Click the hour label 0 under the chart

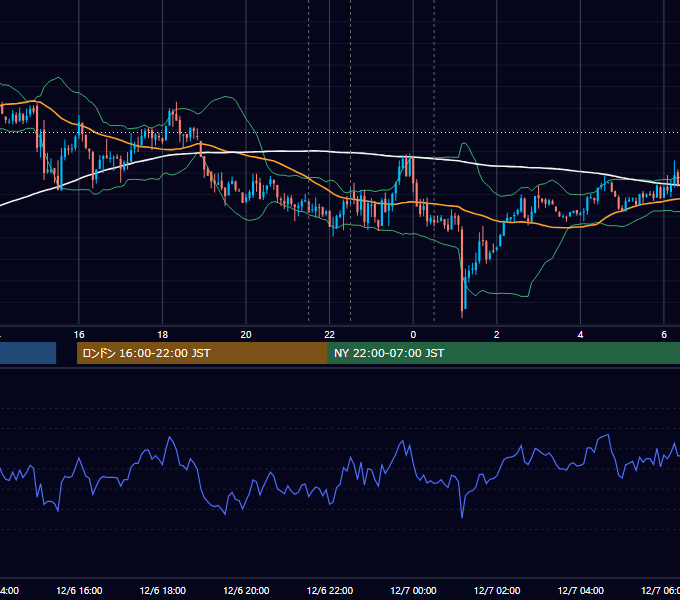pos(413,335)
